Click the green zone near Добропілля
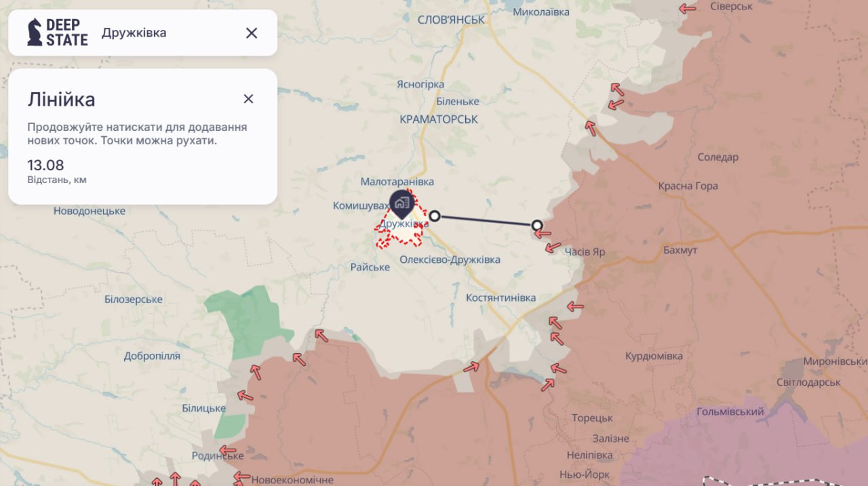868x486 pixels. point(249,322)
